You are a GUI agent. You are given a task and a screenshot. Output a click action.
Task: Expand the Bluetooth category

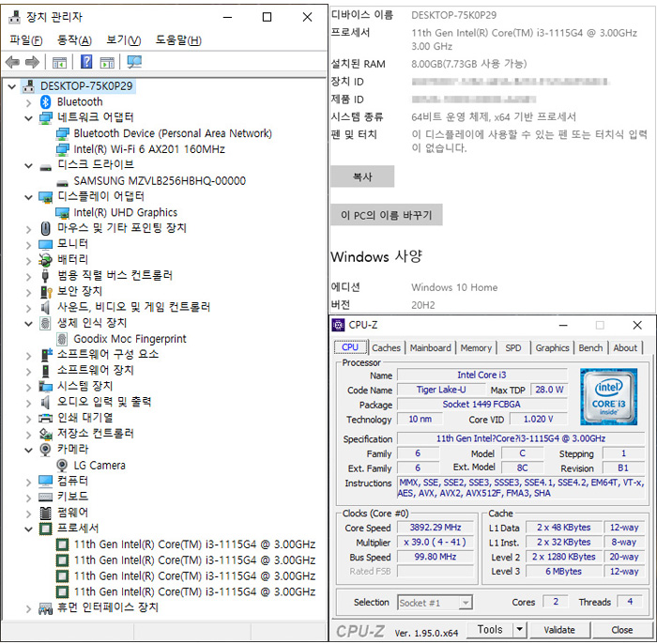(x=28, y=102)
